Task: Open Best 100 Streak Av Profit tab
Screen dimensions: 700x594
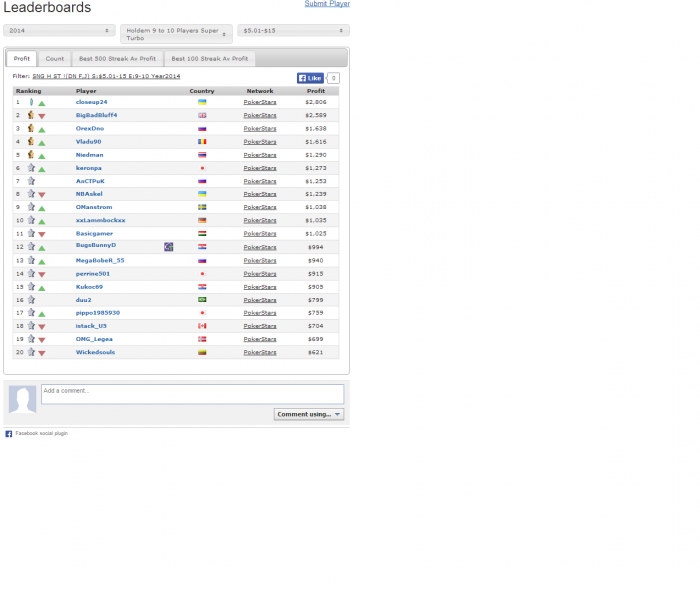Action: (209, 58)
